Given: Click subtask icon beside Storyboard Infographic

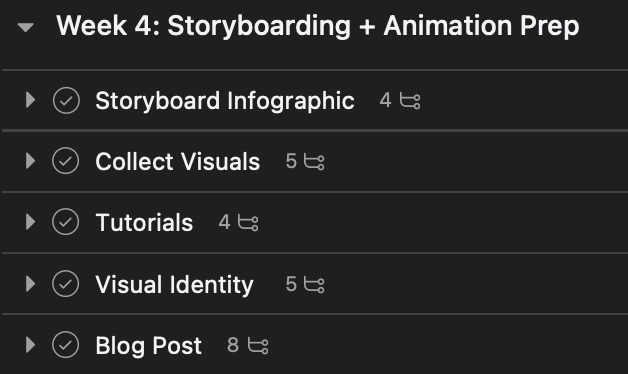Looking at the screenshot, I should [410, 101].
